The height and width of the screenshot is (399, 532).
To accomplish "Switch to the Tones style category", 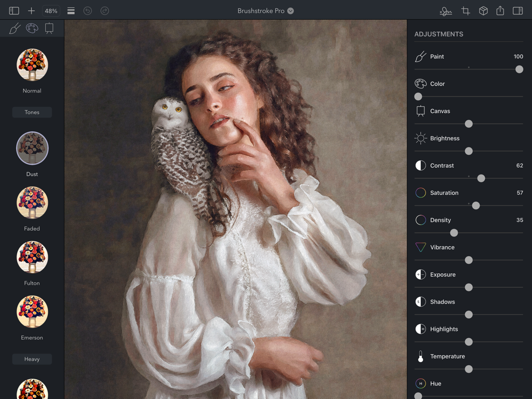I will pos(32,112).
